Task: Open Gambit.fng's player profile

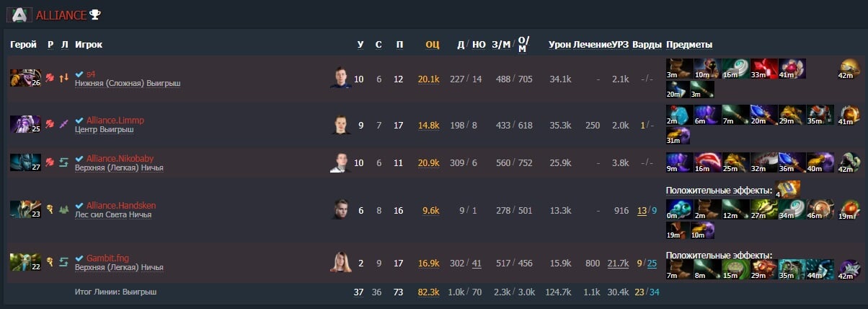Action: [x=107, y=257]
